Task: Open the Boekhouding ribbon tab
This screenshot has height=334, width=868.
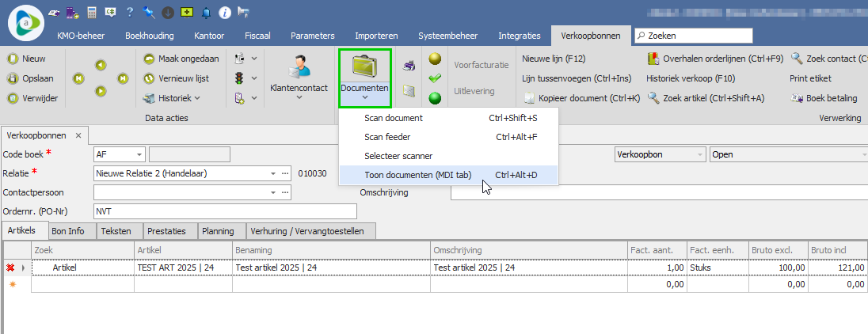Action: click(150, 36)
